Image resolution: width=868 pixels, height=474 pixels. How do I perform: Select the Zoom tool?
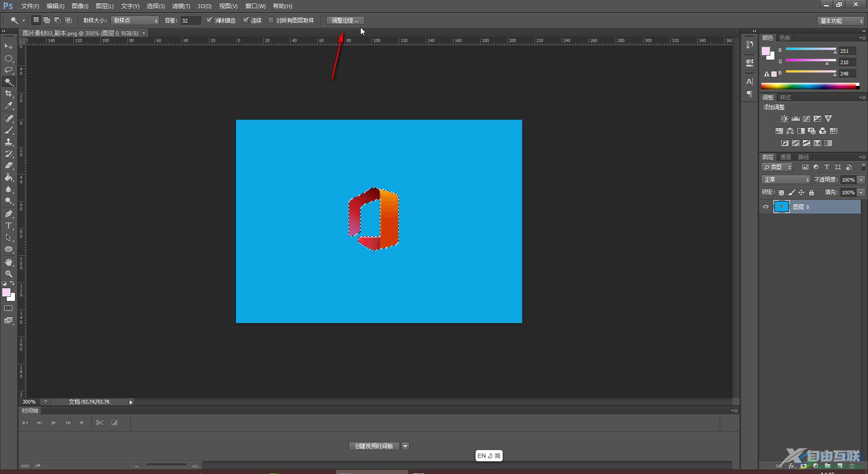(x=9, y=274)
